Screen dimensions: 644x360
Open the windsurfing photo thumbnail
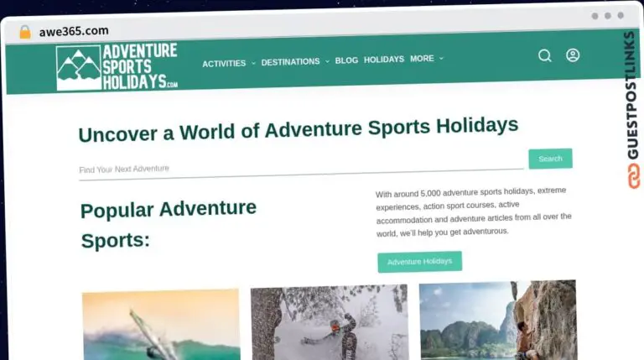pos(161,325)
